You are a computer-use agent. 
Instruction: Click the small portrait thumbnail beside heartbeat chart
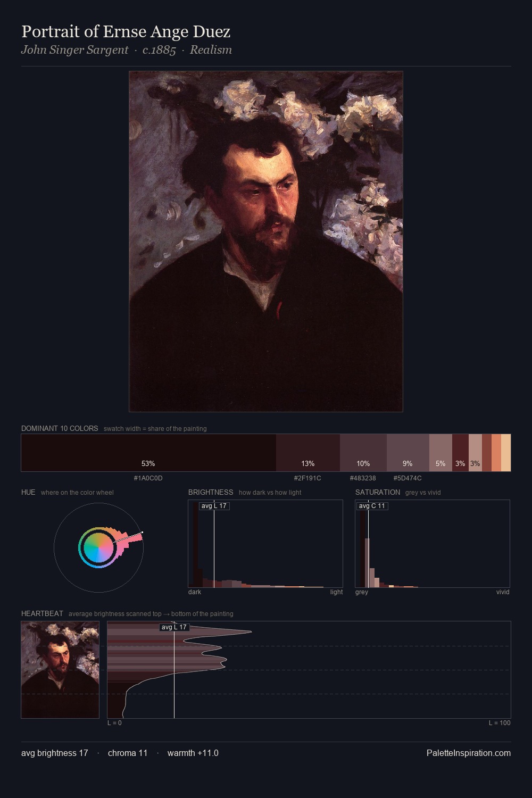tap(60, 670)
